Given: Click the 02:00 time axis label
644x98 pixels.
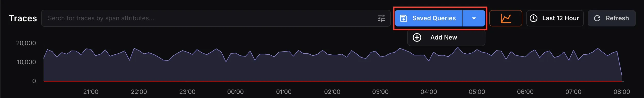Looking at the screenshot, I should coord(332,92).
